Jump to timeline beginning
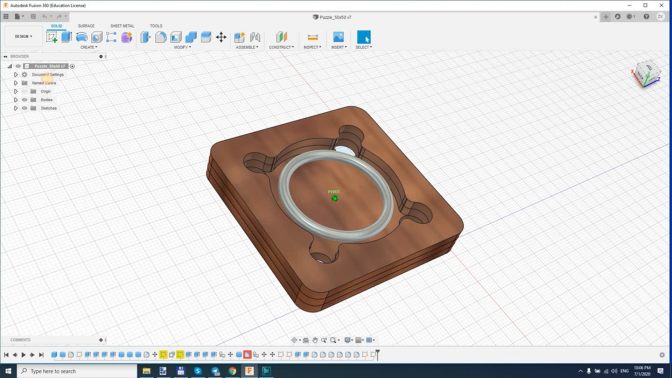The width and height of the screenshot is (672, 378). [6, 355]
